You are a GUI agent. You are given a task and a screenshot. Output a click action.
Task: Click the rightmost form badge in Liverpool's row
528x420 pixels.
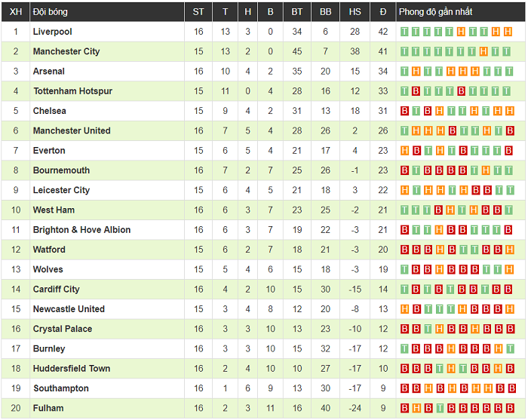(x=509, y=32)
